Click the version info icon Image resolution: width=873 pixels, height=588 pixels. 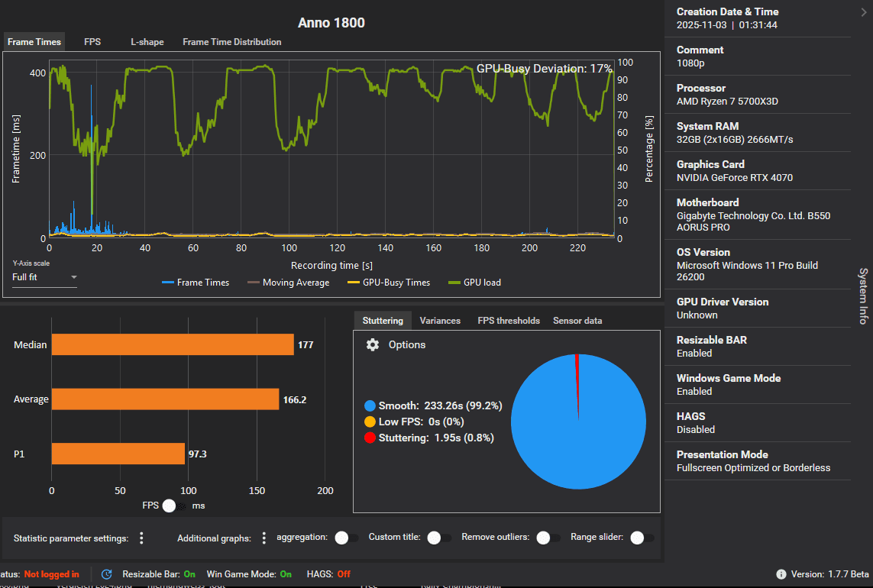pyautogui.click(x=781, y=574)
